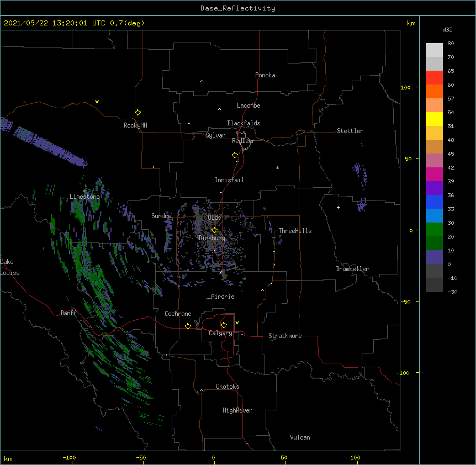Click the HighRiver label
The height and width of the screenshot is (465, 476).
pos(237,410)
